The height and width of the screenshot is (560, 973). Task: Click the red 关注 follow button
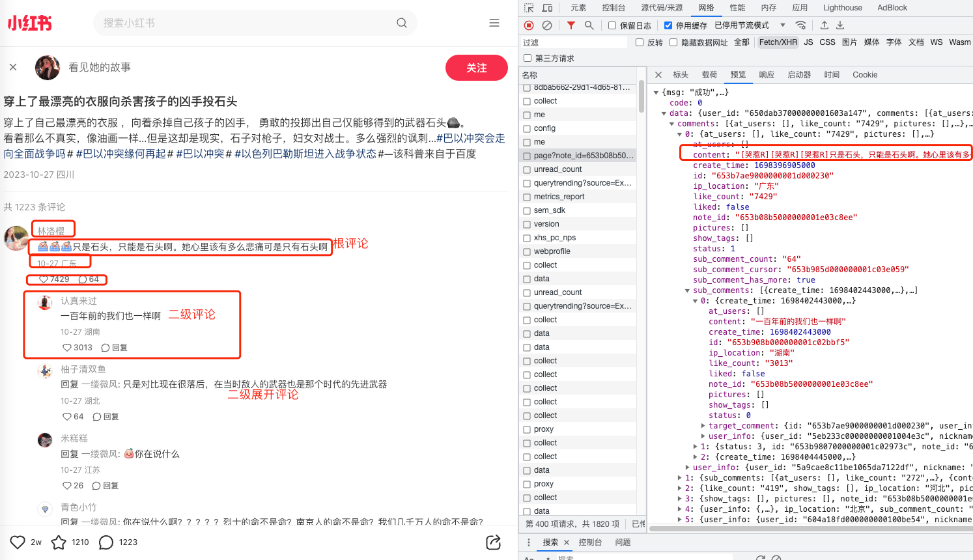coord(476,68)
